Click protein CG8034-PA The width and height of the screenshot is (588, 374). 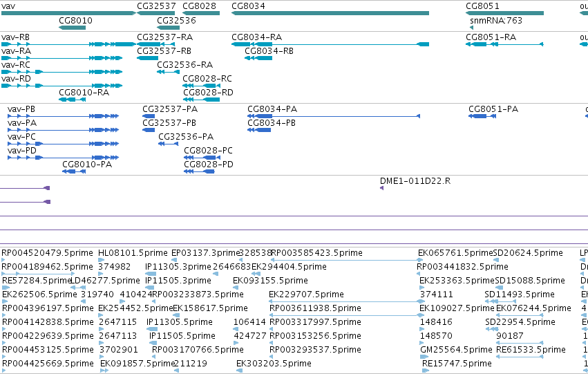[334, 116]
